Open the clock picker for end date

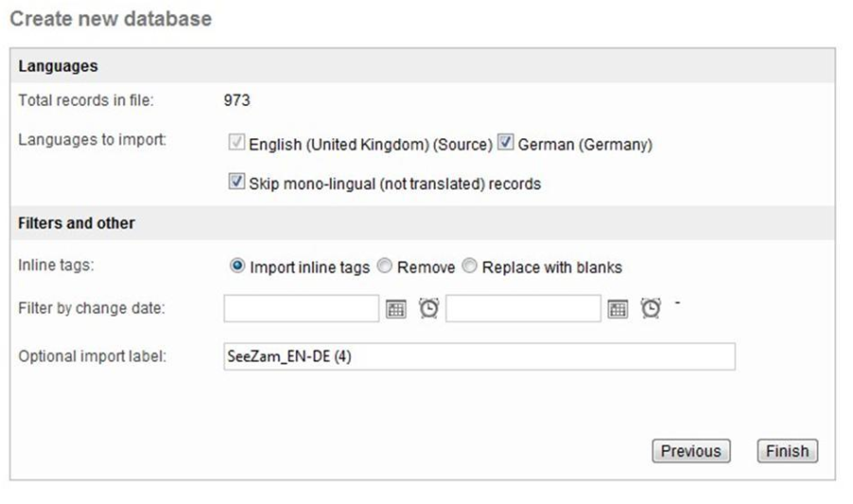651,309
